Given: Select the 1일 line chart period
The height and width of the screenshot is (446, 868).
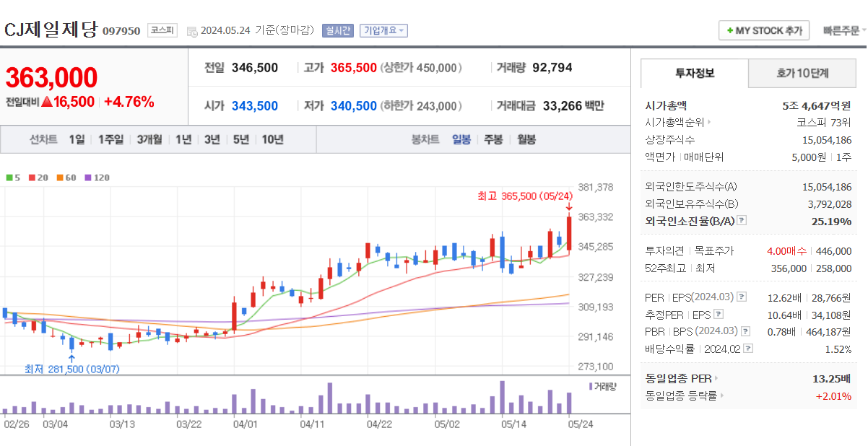Looking at the screenshot, I should tap(77, 139).
